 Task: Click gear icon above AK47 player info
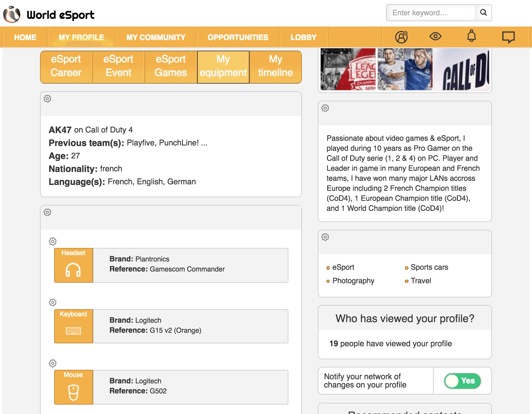[x=47, y=99]
